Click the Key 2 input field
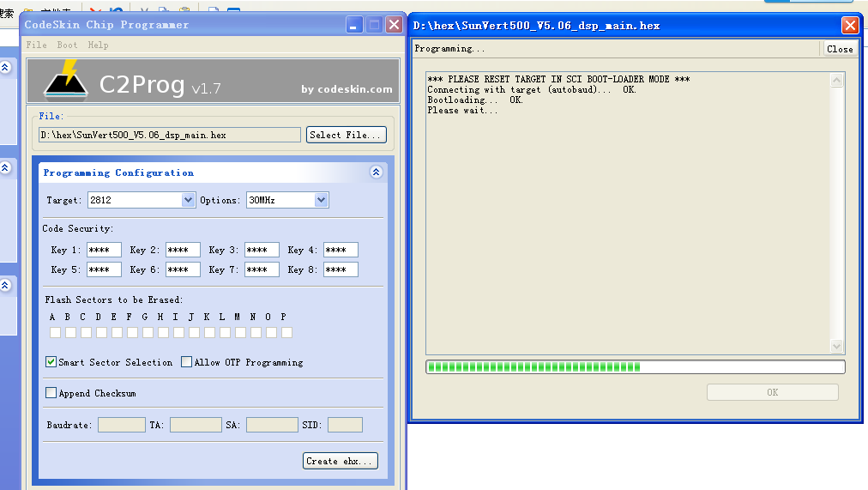The height and width of the screenshot is (490, 868). pyautogui.click(x=184, y=250)
